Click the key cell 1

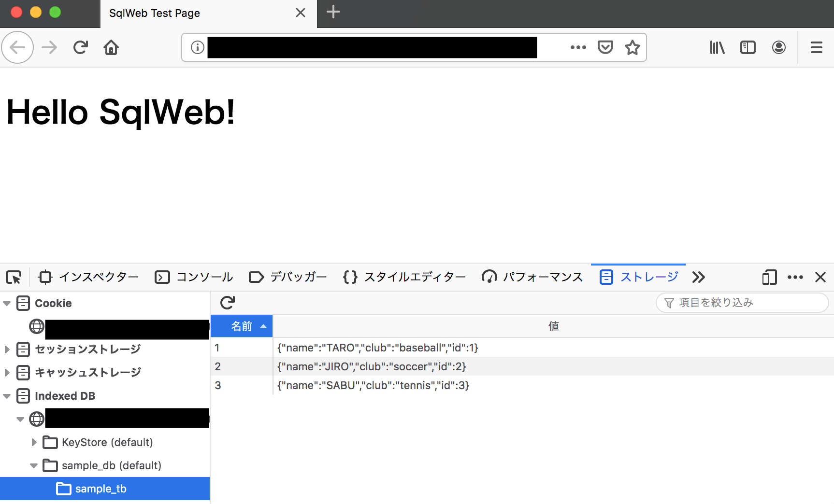(242, 348)
